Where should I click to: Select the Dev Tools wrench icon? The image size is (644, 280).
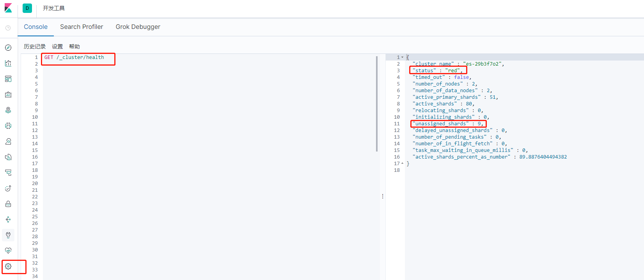tap(8, 235)
